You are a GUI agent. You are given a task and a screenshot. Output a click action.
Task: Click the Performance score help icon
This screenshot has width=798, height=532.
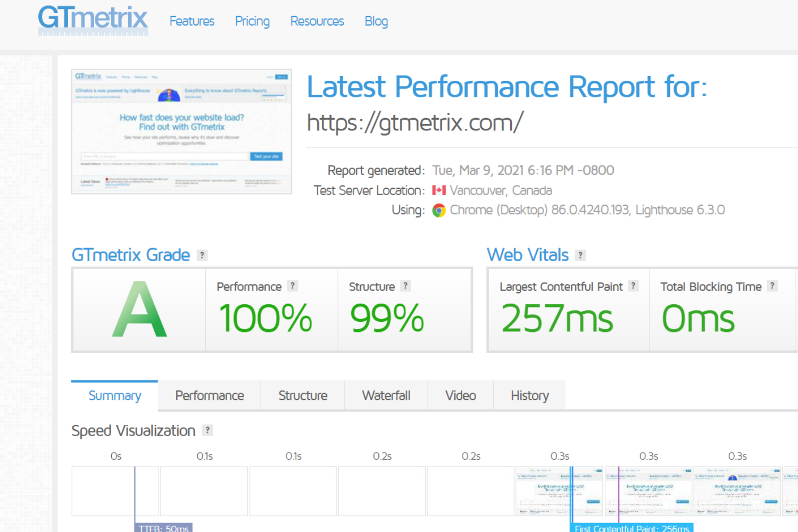[x=292, y=286]
